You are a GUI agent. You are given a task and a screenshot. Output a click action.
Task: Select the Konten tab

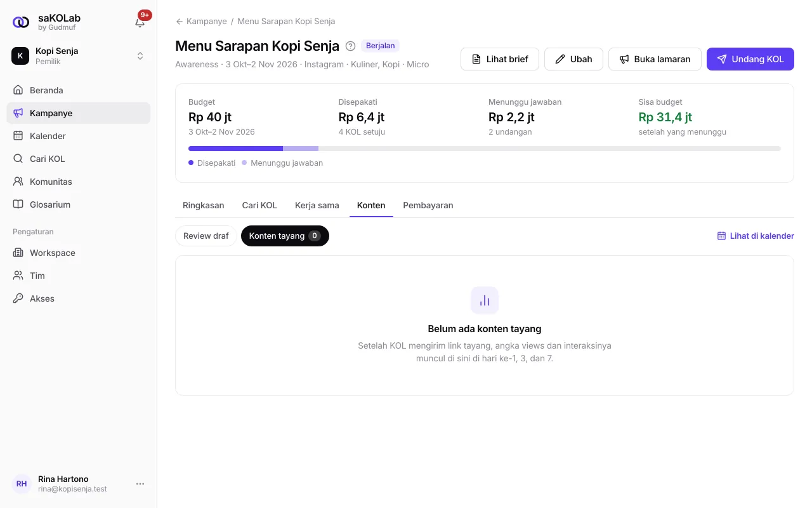tap(371, 205)
